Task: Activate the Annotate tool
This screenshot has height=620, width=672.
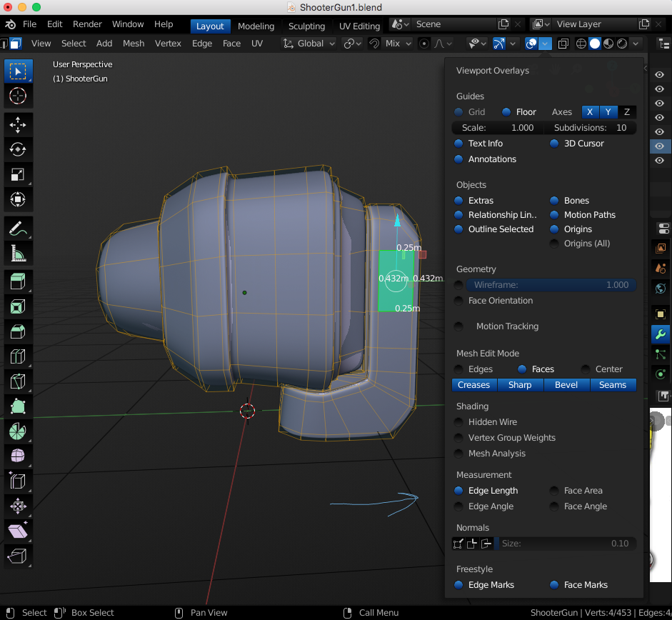Action: [18, 229]
